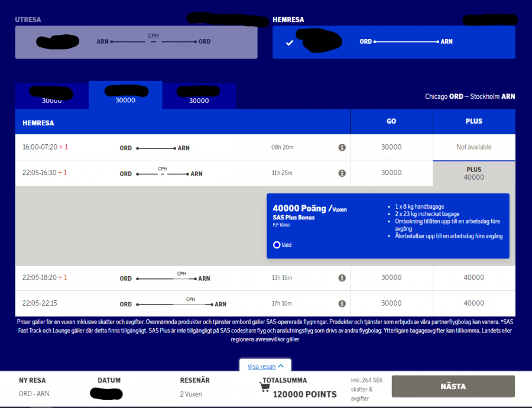Show info for 13h 15m flight
Screen dimensions: 532x408
pyautogui.click(x=342, y=278)
